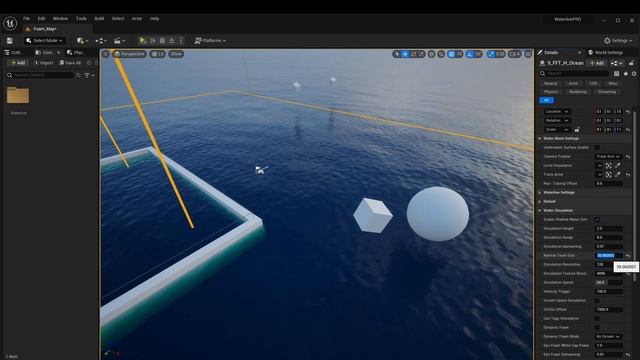The image size is (640, 360).
Task: Open the Location type dropdown
Action: point(557,111)
